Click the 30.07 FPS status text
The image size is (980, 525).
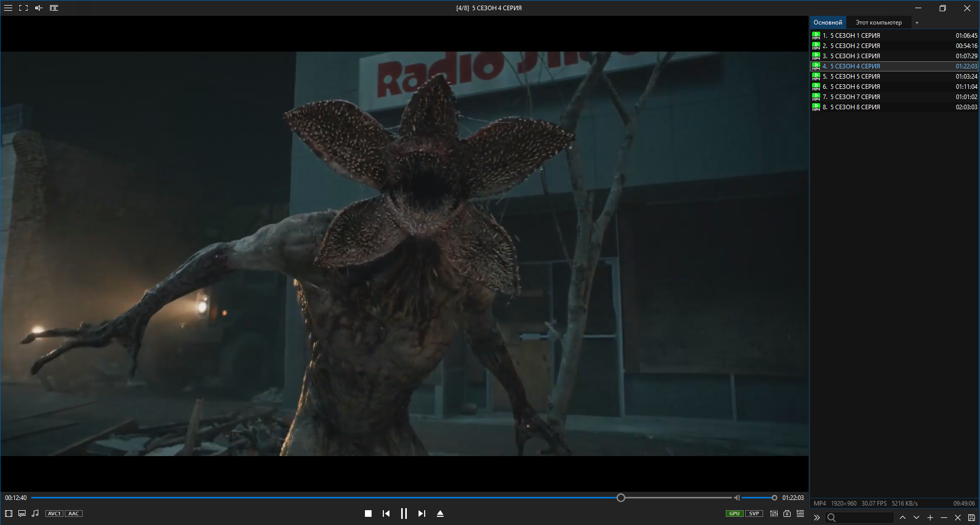[x=874, y=504]
